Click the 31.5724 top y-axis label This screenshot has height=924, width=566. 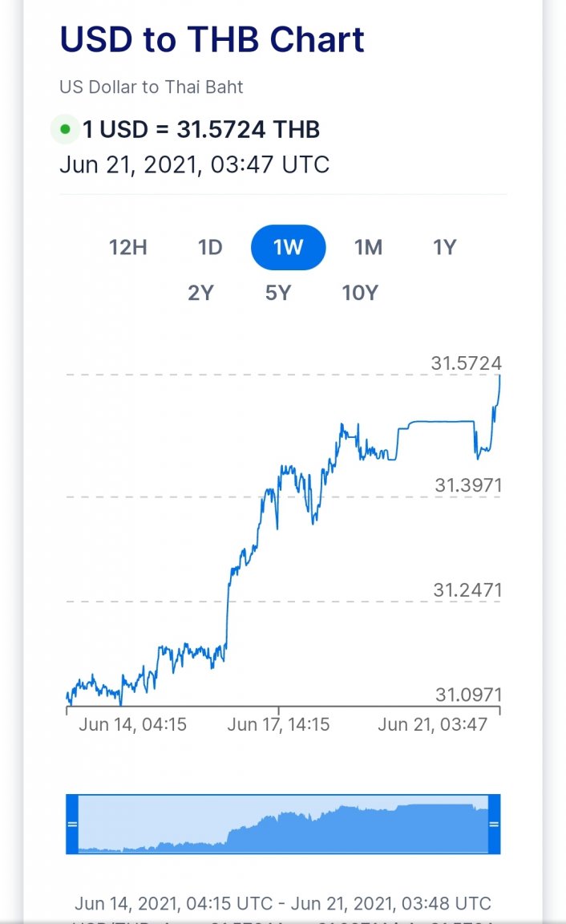coord(466,363)
